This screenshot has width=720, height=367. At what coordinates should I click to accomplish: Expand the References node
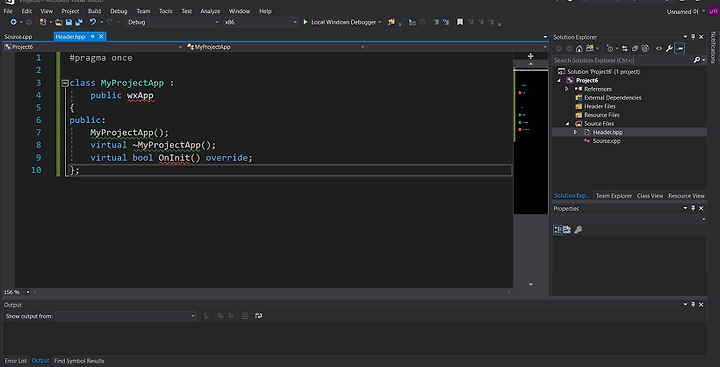pos(567,89)
